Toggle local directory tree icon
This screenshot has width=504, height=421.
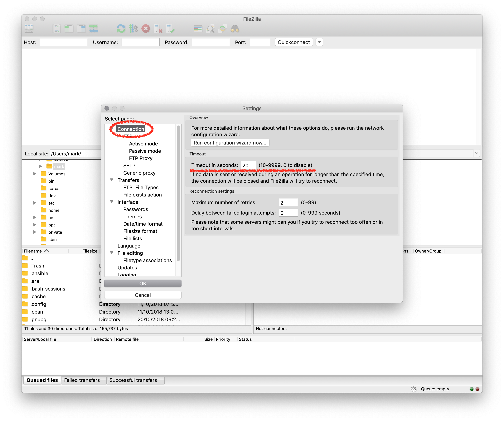pyautogui.click(x=69, y=29)
